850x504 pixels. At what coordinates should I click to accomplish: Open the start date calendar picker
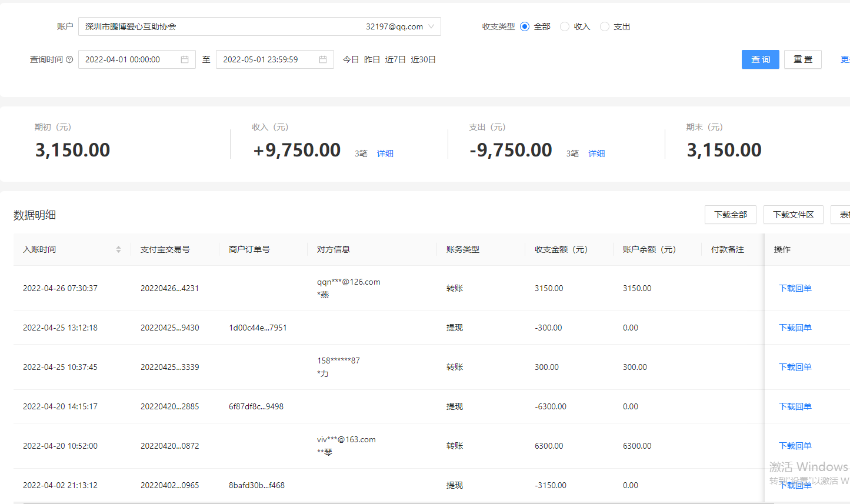tap(184, 59)
